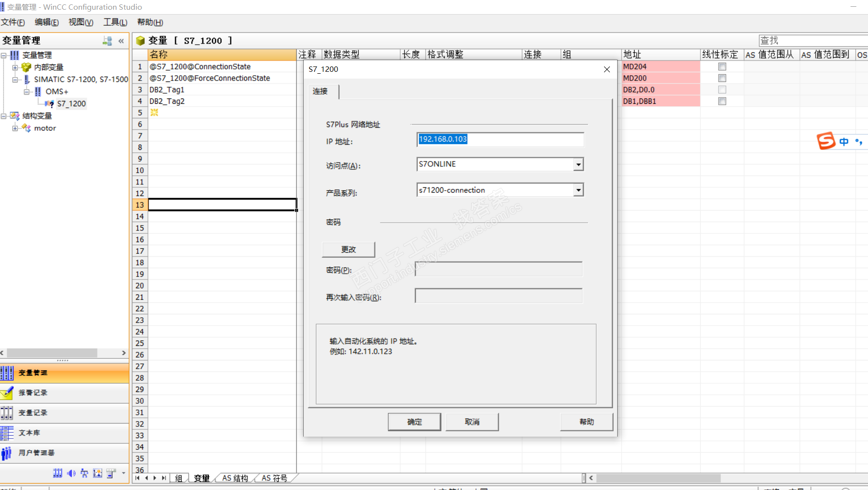The height and width of the screenshot is (490, 868).
Task: Open the 产品系列 s71200-connection dropdown
Action: [578, 190]
